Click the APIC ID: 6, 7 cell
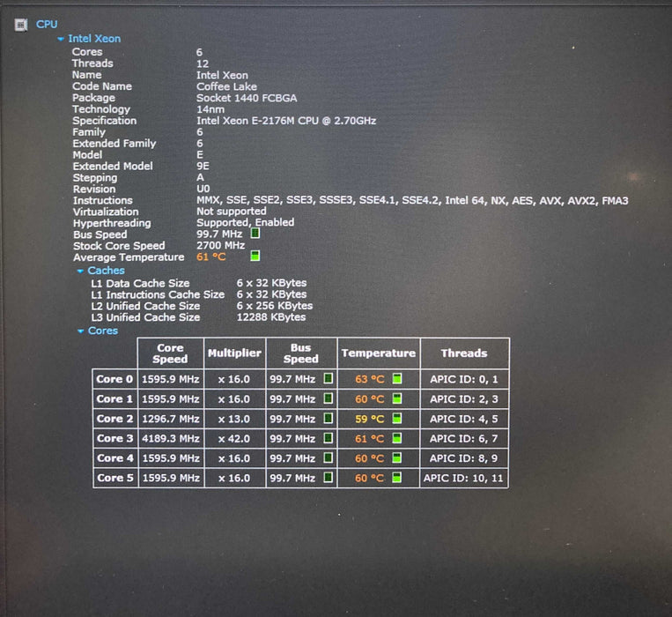 pyautogui.click(x=464, y=439)
